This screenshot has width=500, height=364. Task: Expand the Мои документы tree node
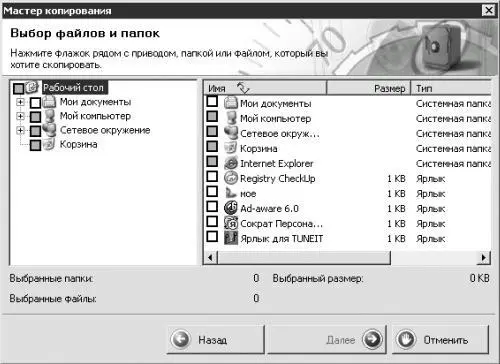[x=20, y=102]
